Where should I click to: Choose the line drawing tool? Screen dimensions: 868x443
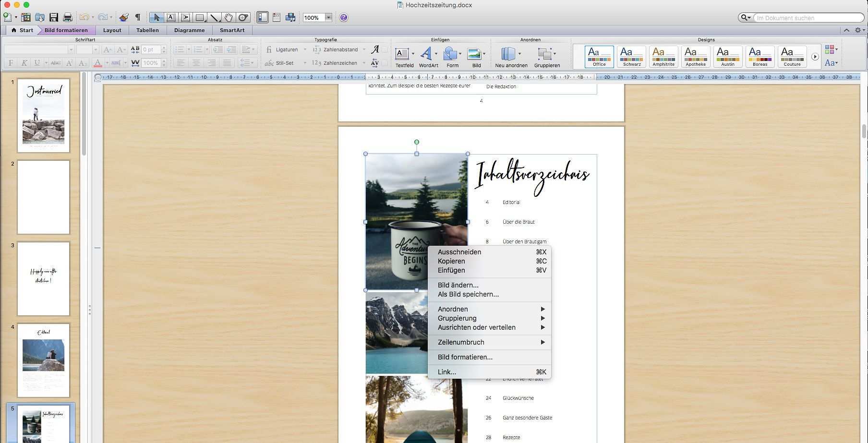pyautogui.click(x=215, y=18)
